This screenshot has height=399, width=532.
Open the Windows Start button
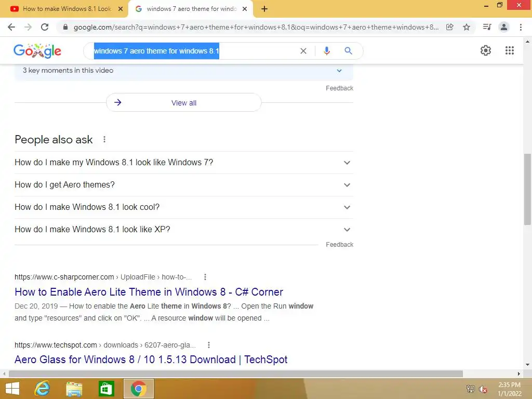coord(12,389)
